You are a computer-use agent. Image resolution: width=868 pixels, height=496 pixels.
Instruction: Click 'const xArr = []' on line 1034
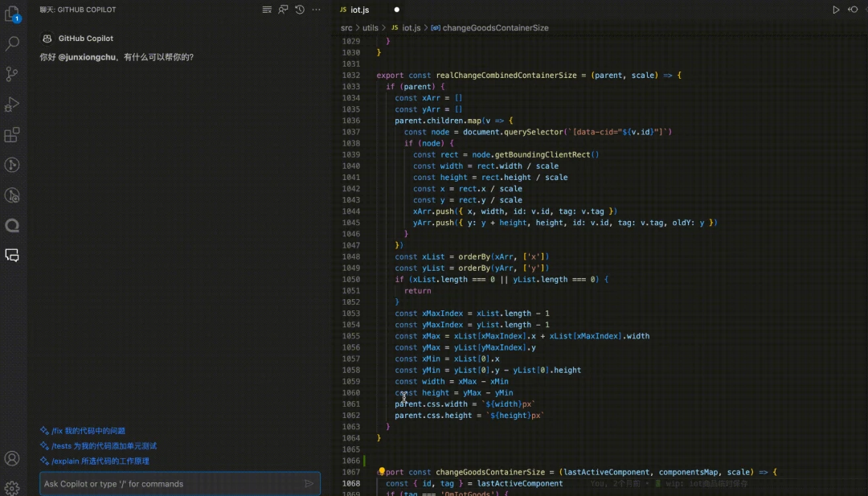point(428,98)
